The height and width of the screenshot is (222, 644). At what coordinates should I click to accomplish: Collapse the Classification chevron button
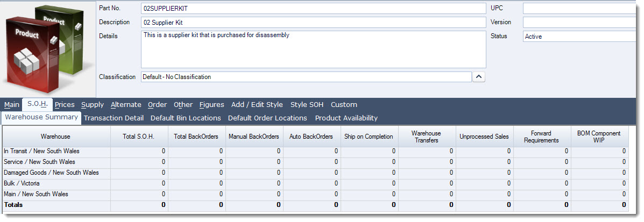tap(479, 77)
